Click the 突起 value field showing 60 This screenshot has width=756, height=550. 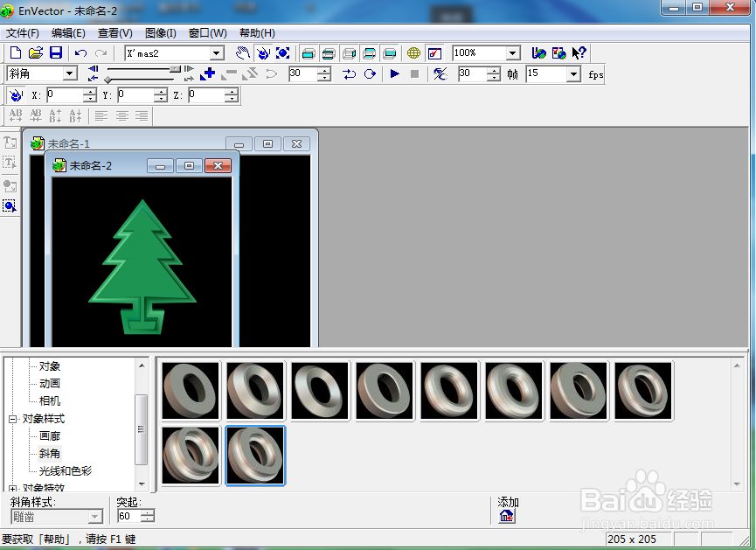[x=129, y=516]
